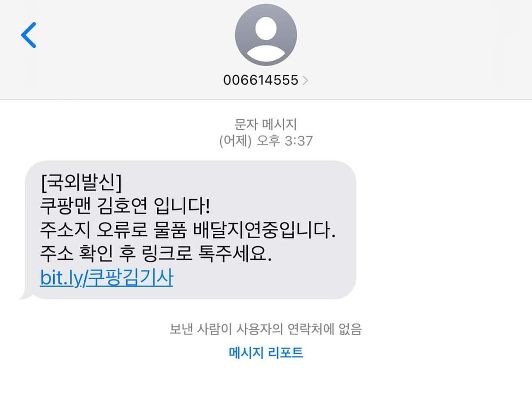Open the bit.ly/쿠팡김기사 link
The image size is (532, 396).
click(x=106, y=278)
